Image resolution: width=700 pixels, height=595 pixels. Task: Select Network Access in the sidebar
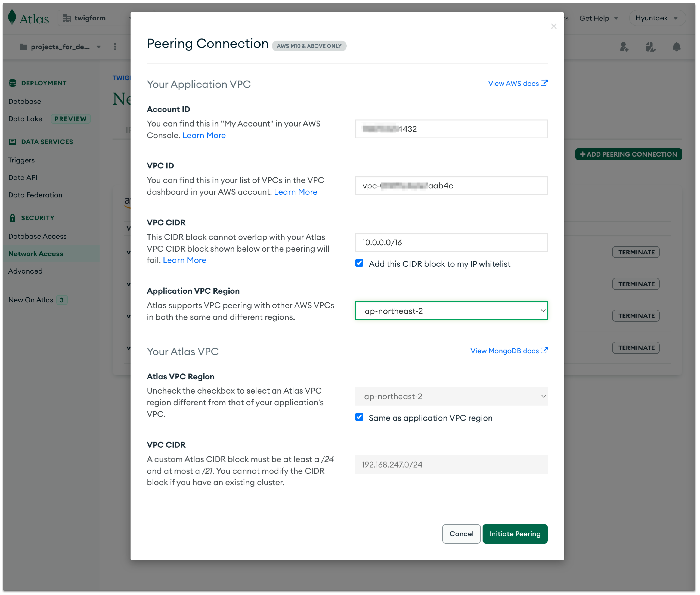35,253
